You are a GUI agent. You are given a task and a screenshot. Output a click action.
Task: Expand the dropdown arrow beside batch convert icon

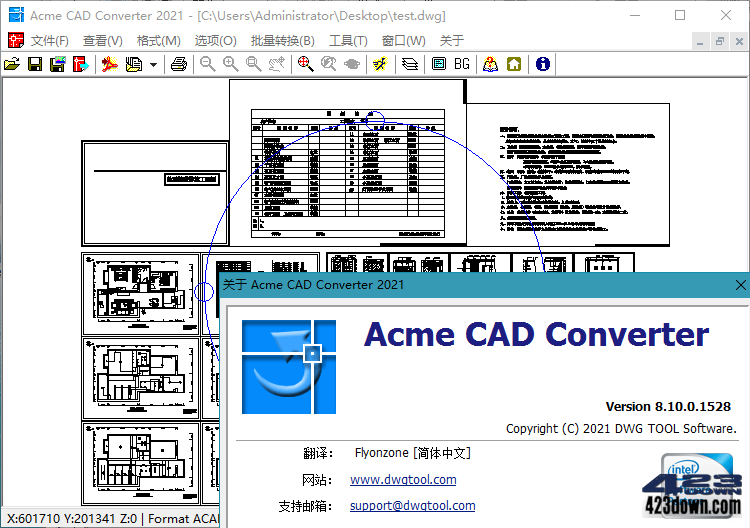(153, 64)
